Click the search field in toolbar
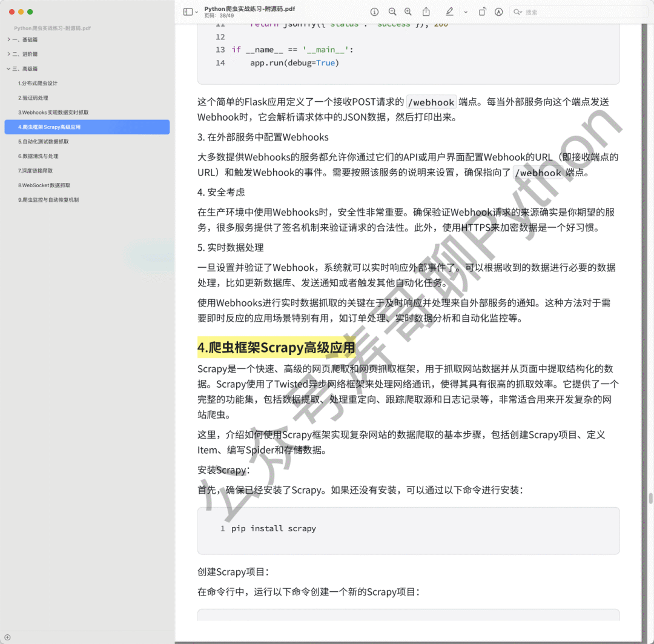Screen dimensions: 654x644 (579, 12)
